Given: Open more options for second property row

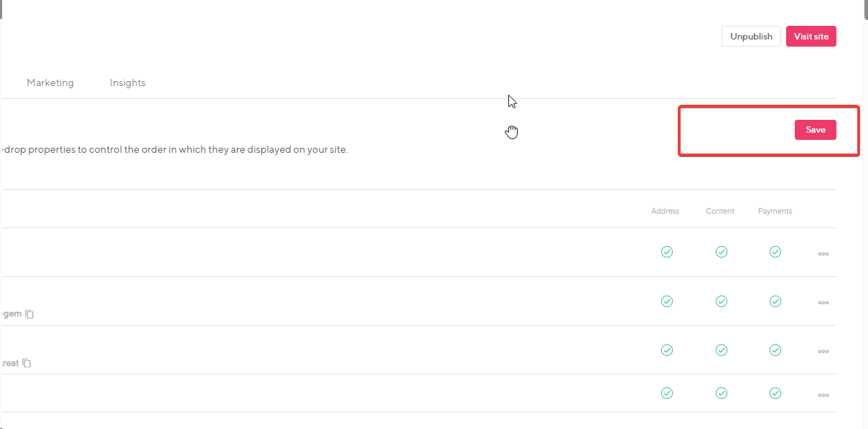Looking at the screenshot, I should coord(823,303).
